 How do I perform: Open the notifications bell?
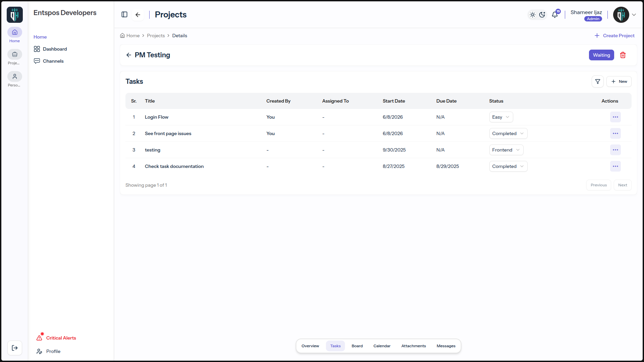tap(555, 14)
